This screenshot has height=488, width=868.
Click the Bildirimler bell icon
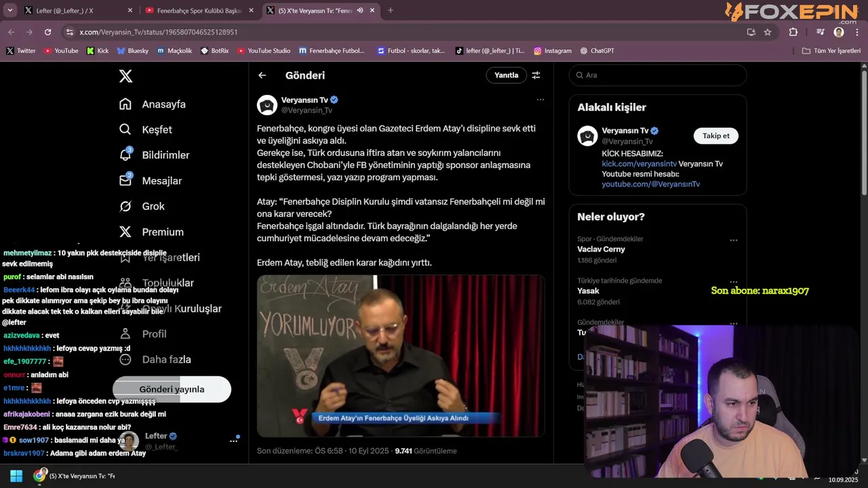125,155
